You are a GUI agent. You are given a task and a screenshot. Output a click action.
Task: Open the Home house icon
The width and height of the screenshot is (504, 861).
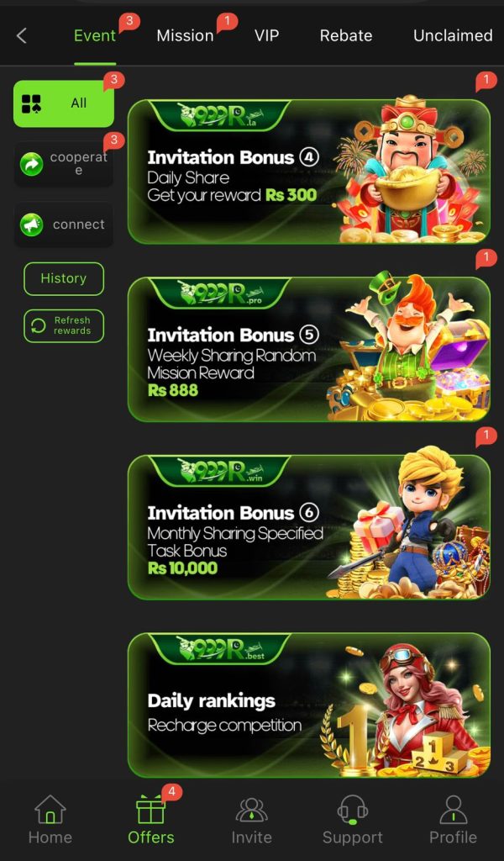[x=50, y=811]
